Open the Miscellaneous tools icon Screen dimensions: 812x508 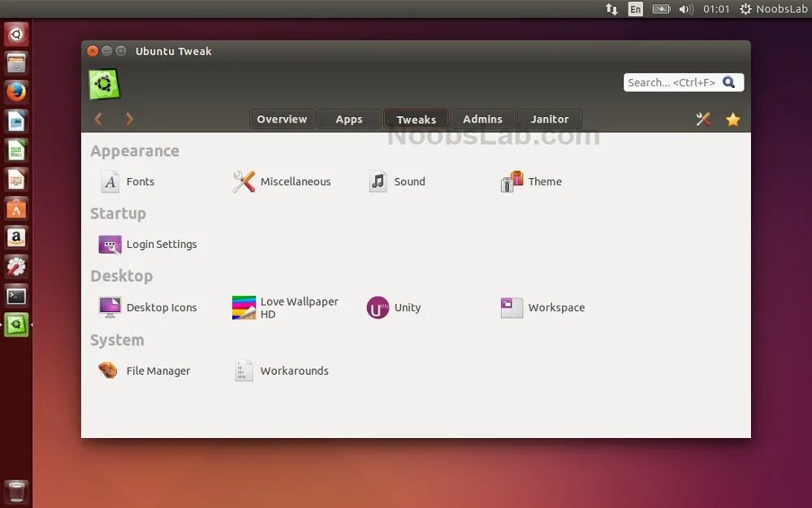(x=244, y=182)
